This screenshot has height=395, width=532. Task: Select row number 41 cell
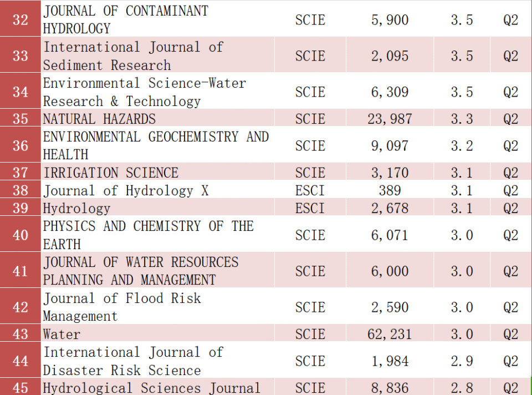pyautogui.click(x=21, y=271)
